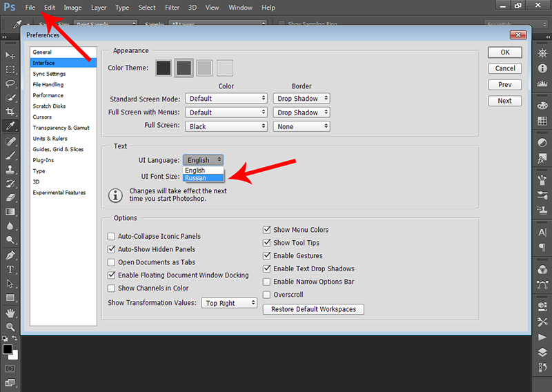This screenshot has height=392, width=552.
Task: Switch to the Performance preferences category
Action: coord(48,95)
